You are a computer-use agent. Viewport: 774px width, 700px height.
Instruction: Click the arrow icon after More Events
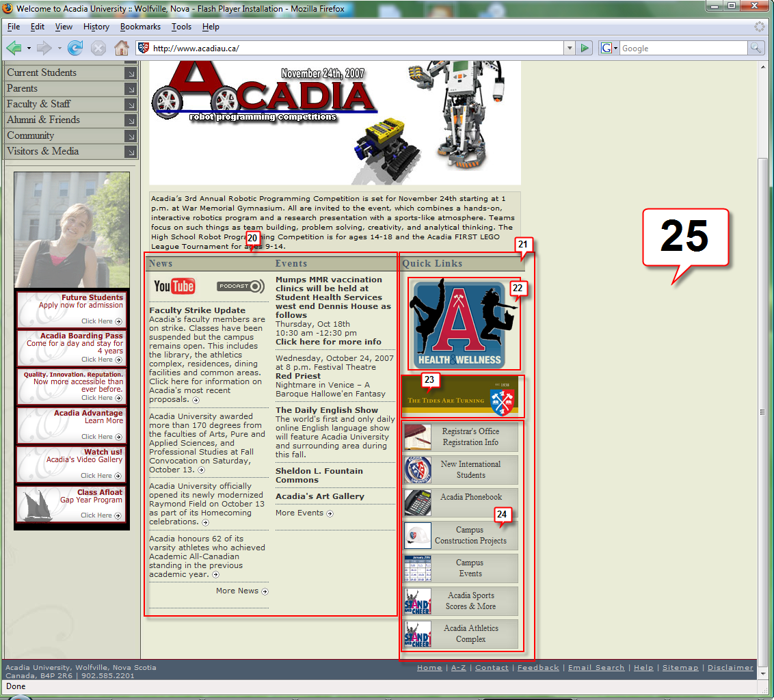pos(330,513)
